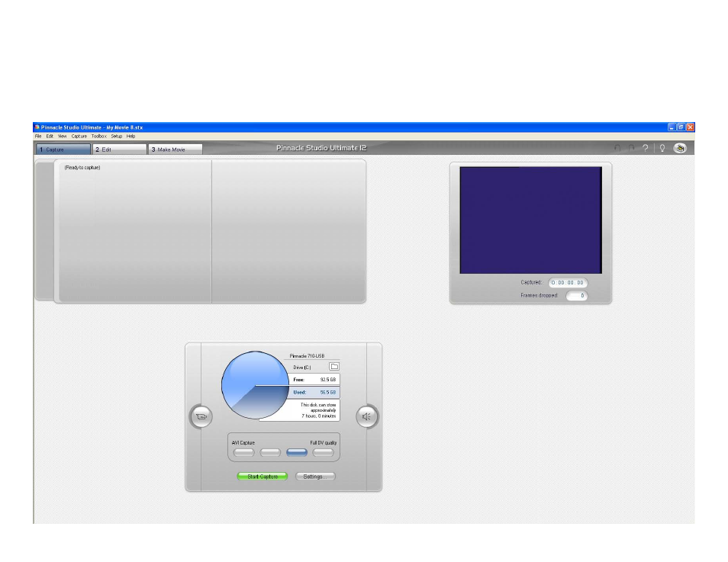This screenshot has width=728, height=562.
Task: Restore down the Pinnacle Studio window
Action: pyautogui.click(x=681, y=127)
